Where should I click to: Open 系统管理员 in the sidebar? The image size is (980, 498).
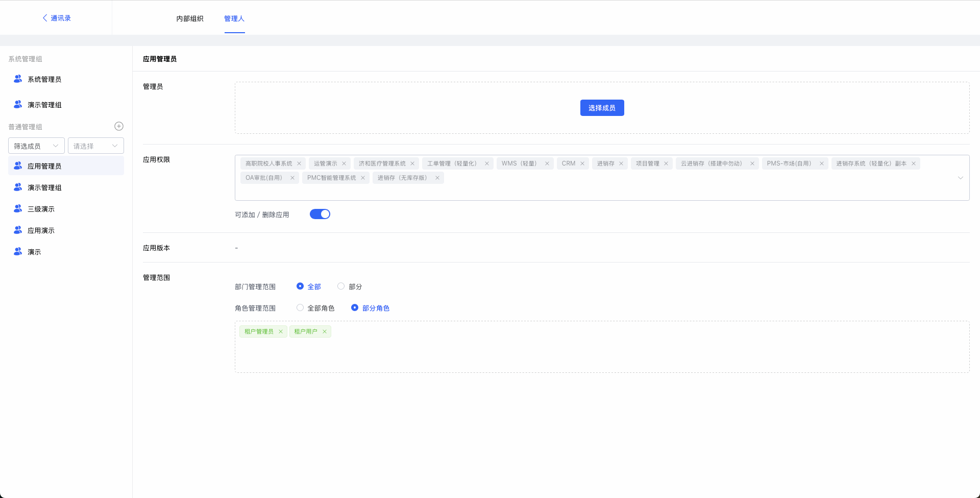point(44,79)
